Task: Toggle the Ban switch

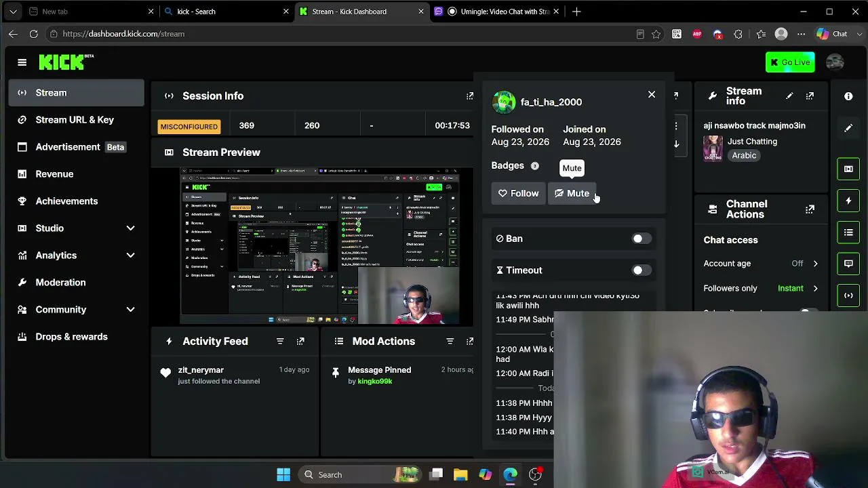Action: [641, 239]
